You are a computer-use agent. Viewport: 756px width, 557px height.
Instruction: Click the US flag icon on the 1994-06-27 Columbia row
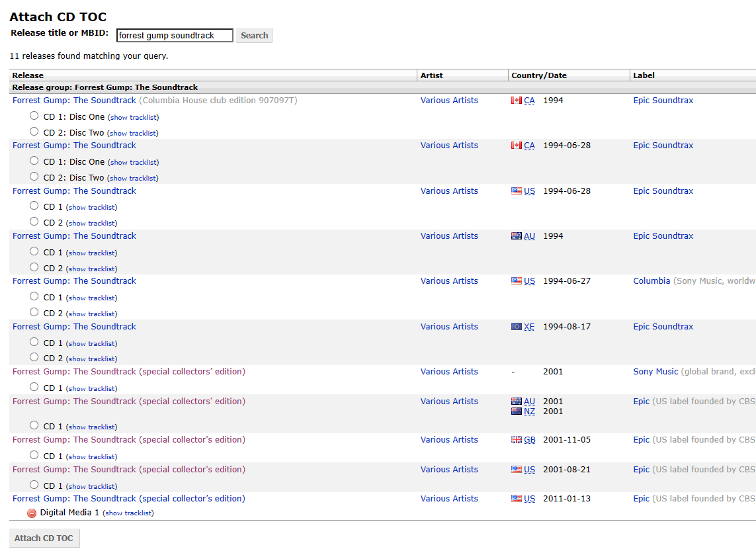pos(517,280)
